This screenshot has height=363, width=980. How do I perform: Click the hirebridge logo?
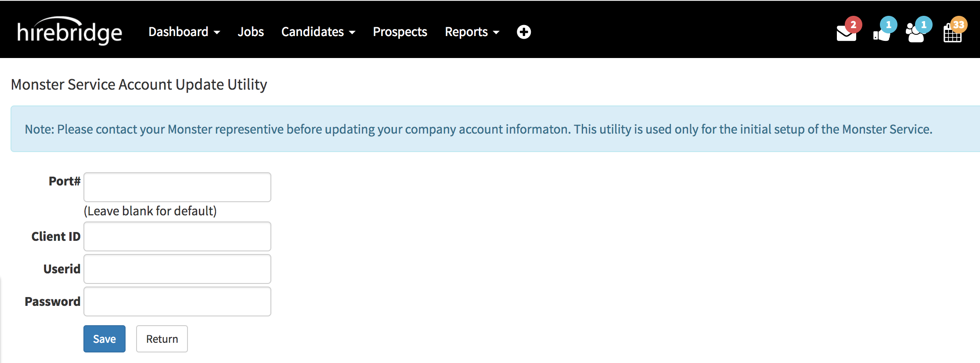point(69,32)
